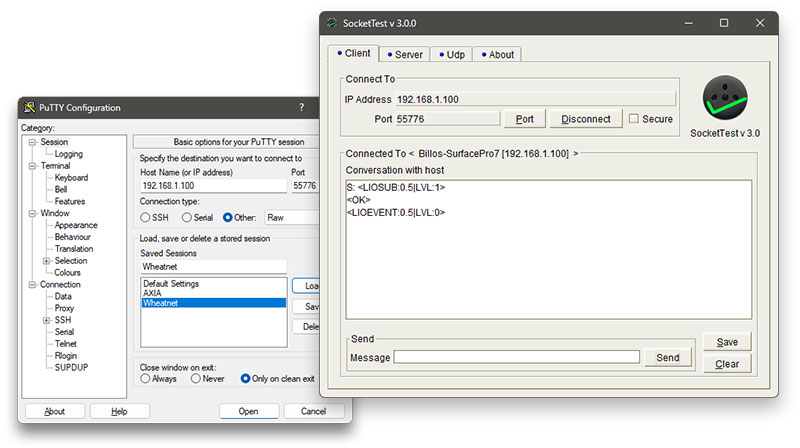Open the SUPDUP category
The height and width of the screenshot is (448, 800).
click(71, 367)
